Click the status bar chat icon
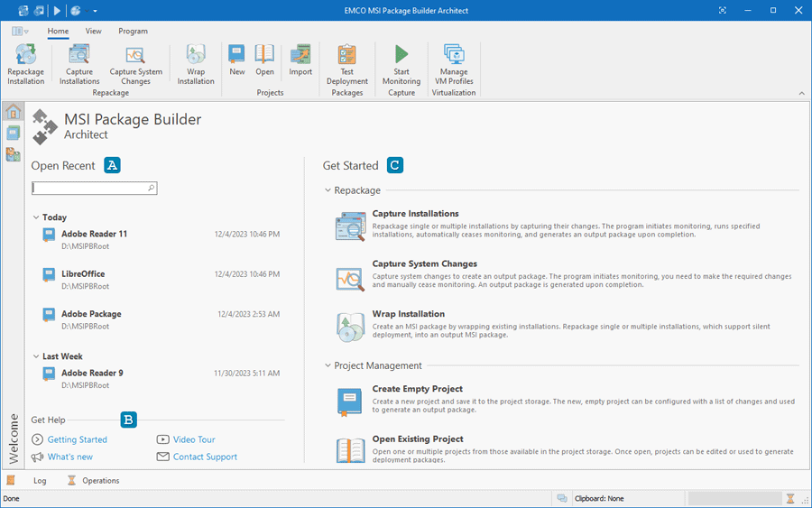This screenshot has width=812, height=508. pyautogui.click(x=562, y=498)
